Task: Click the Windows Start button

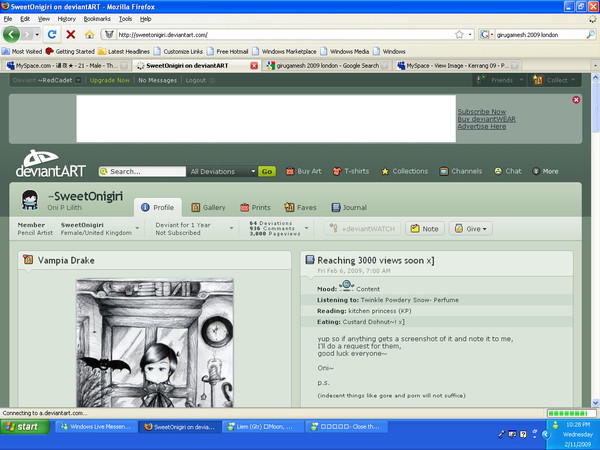Action: click(x=25, y=427)
